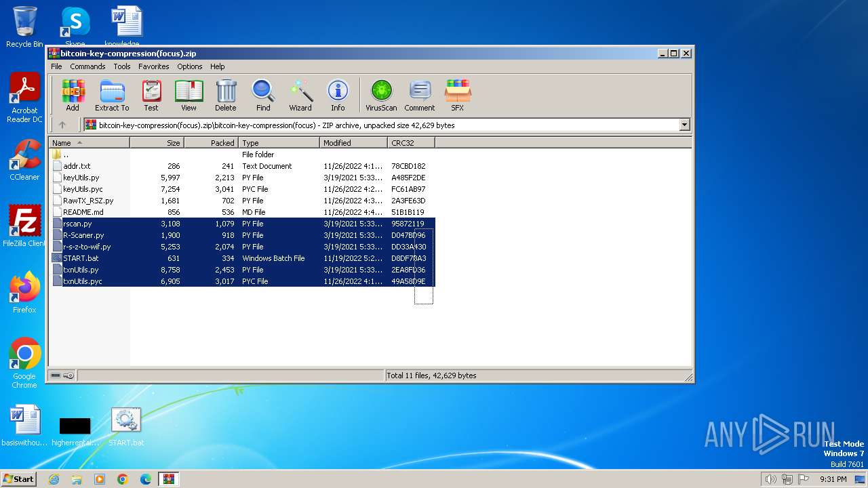Open Windows Explorer folder taskbar icon
Screen dimensions: 868x488
(x=77, y=479)
